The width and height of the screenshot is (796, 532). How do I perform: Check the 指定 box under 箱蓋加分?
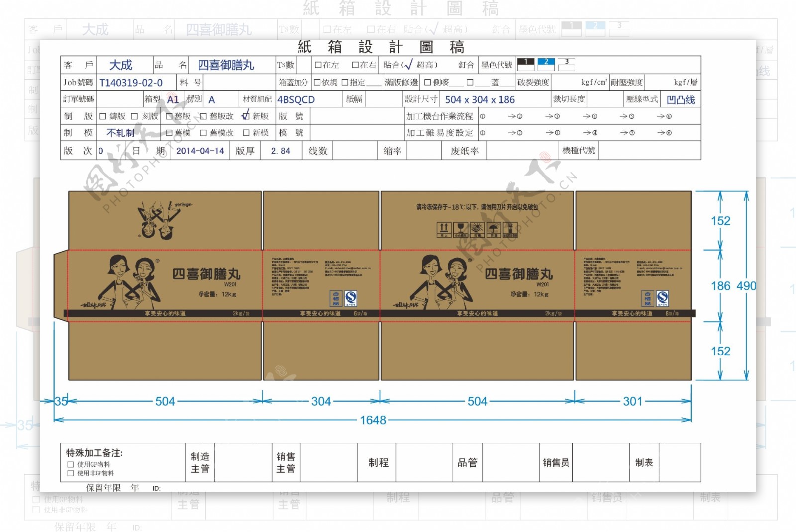345,82
